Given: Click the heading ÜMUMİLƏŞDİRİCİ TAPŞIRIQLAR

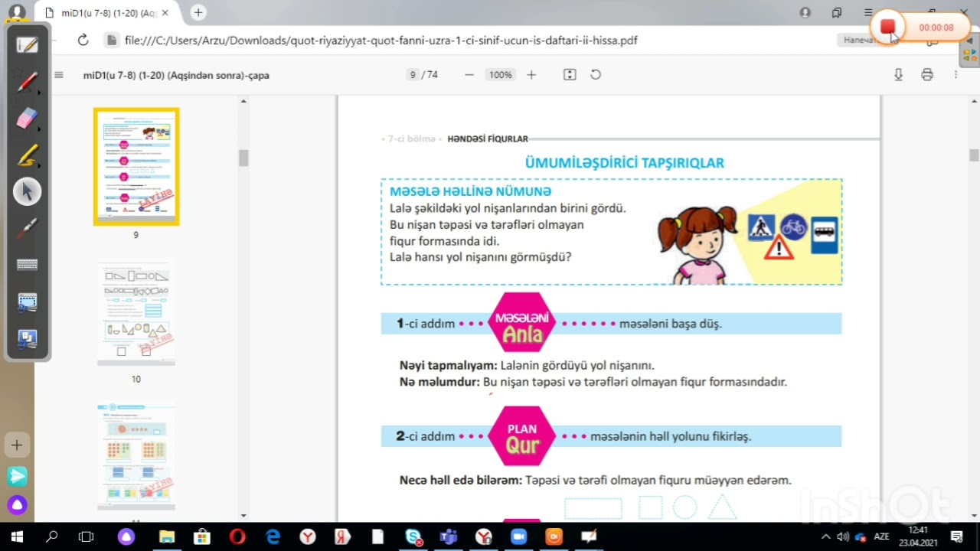Looking at the screenshot, I should [x=624, y=162].
